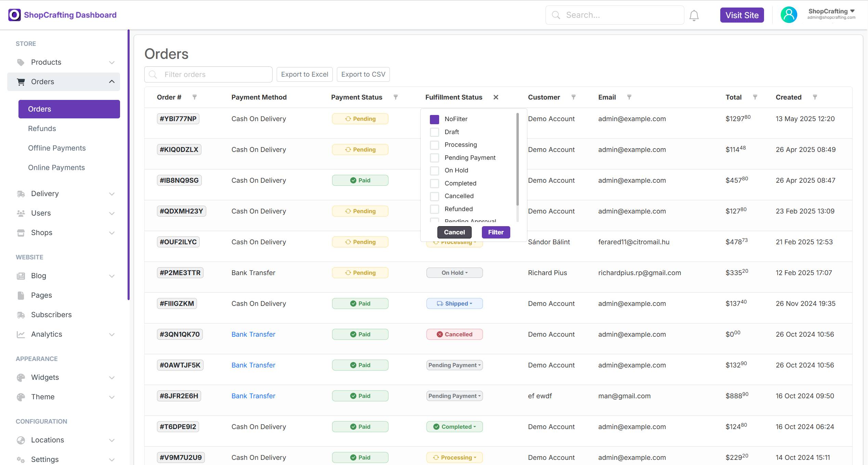This screenshot has width=868, height=465.
Task: Enable the Completed filter checkbox
Action: point(434,183)
